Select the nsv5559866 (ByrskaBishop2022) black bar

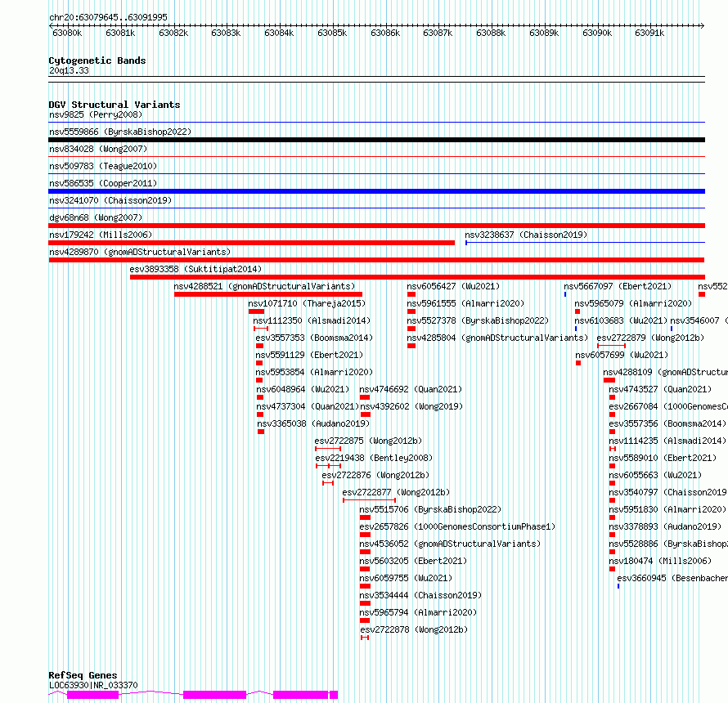pyautogui.click(x=376, y=140)
